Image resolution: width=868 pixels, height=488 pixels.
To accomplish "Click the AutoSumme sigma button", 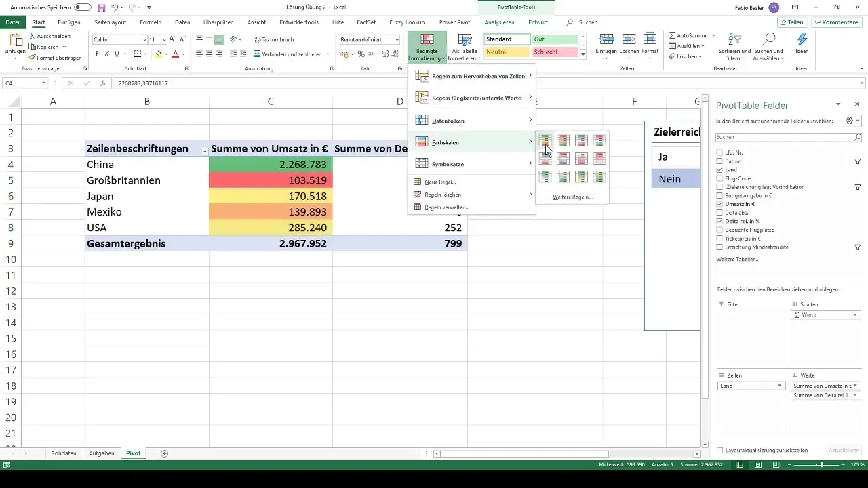I will click(x=688, y=35).
